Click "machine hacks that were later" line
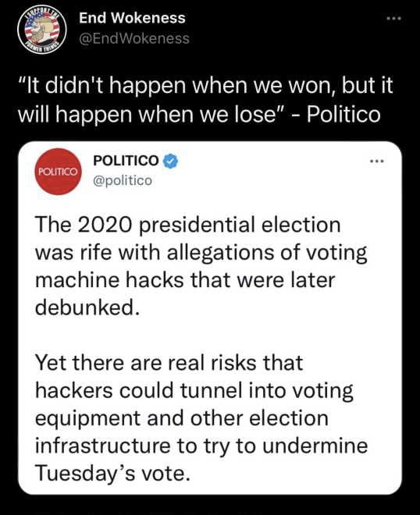The image size is (420, 515). (185, 280)
